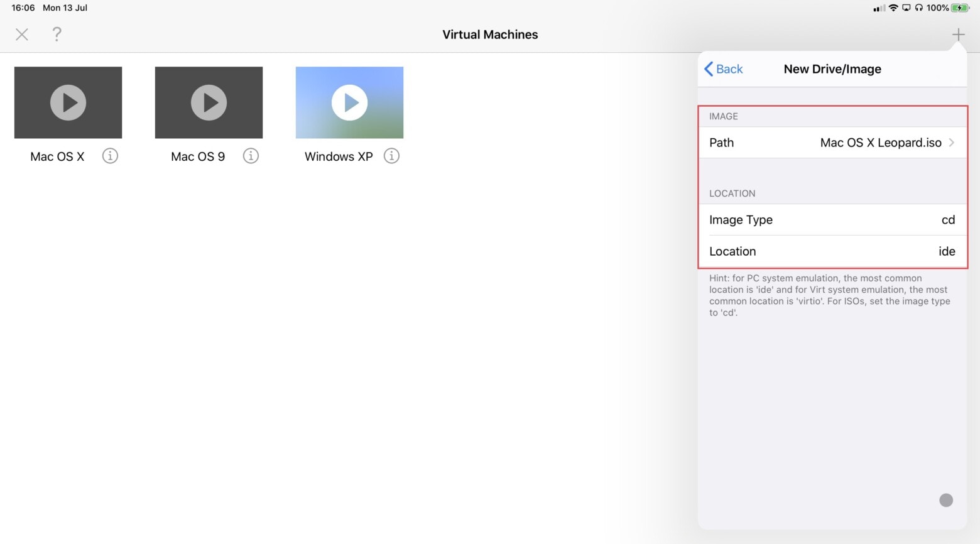
Task: Open info for the Mac OS X machine
Action: 110,156
